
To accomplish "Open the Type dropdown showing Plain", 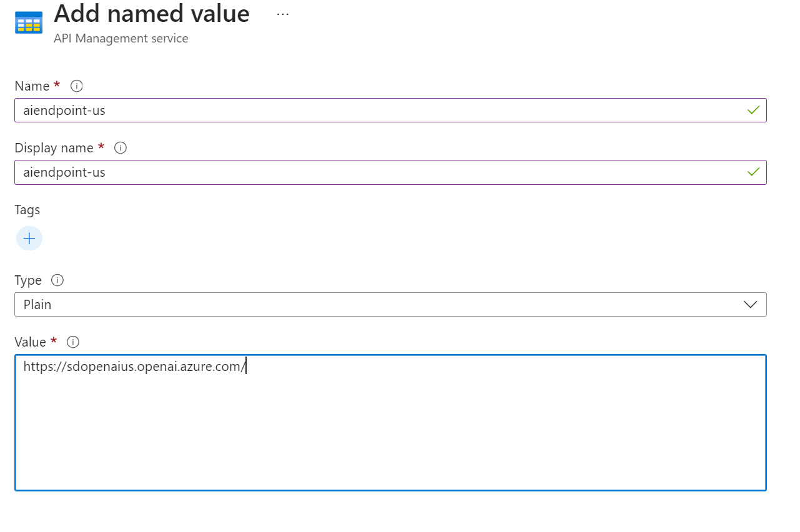I will (375, 305).
